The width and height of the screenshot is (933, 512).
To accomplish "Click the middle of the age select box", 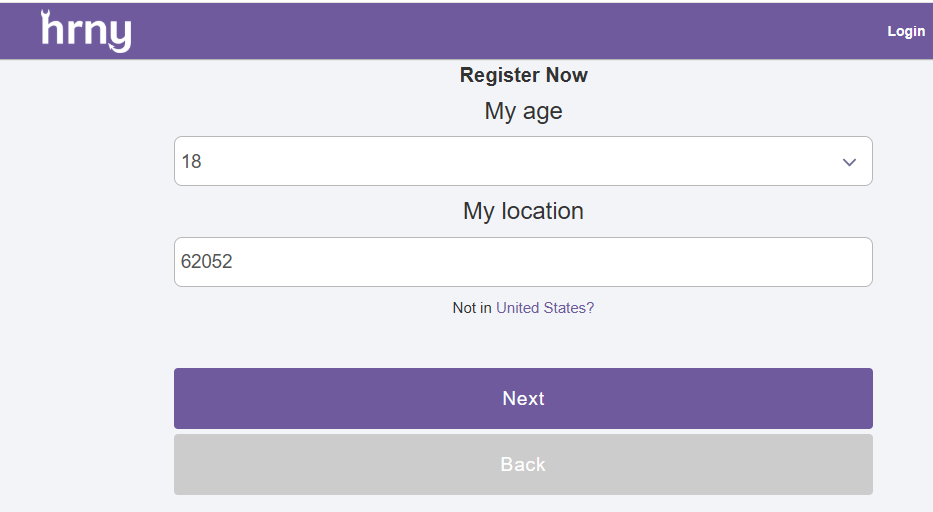I will pos(523,161).
